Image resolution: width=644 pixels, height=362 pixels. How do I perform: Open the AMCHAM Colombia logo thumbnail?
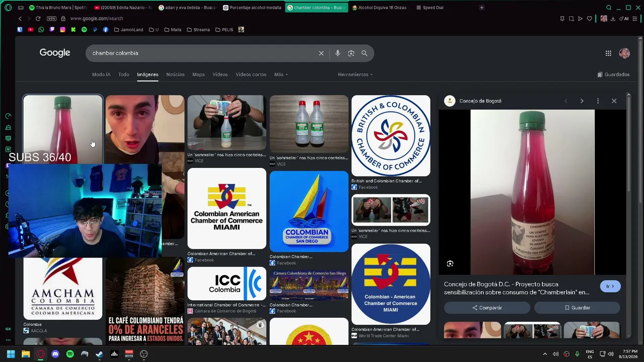tap(63, 289)
